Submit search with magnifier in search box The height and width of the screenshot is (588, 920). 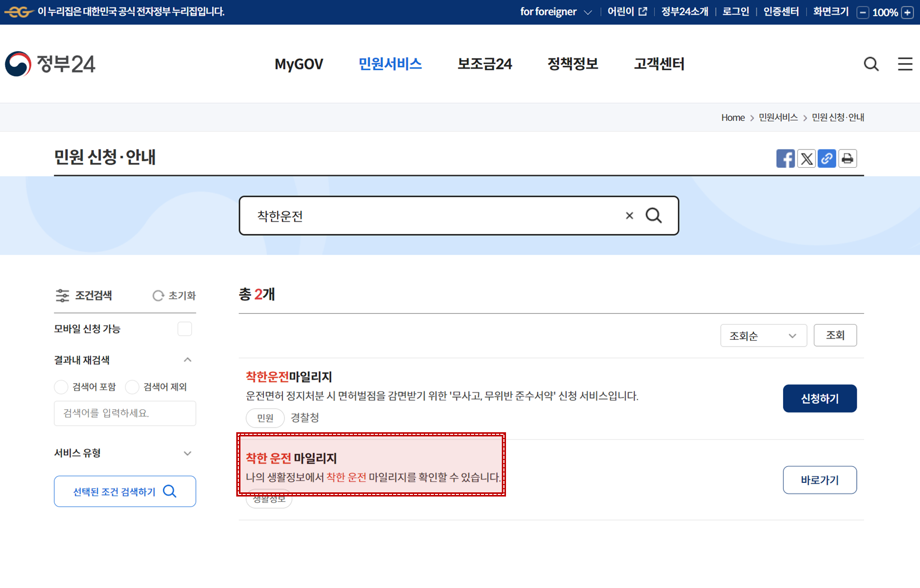(x=653, y=215)
